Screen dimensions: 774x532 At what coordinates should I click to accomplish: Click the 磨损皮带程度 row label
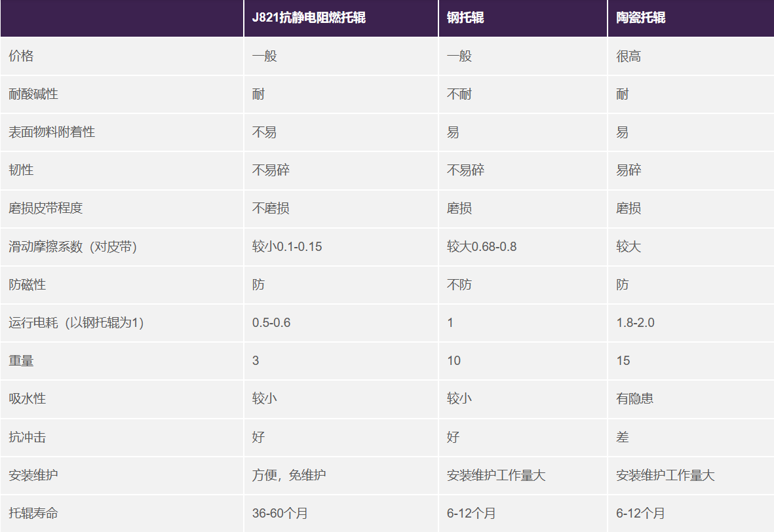click(x=46, y=208)
